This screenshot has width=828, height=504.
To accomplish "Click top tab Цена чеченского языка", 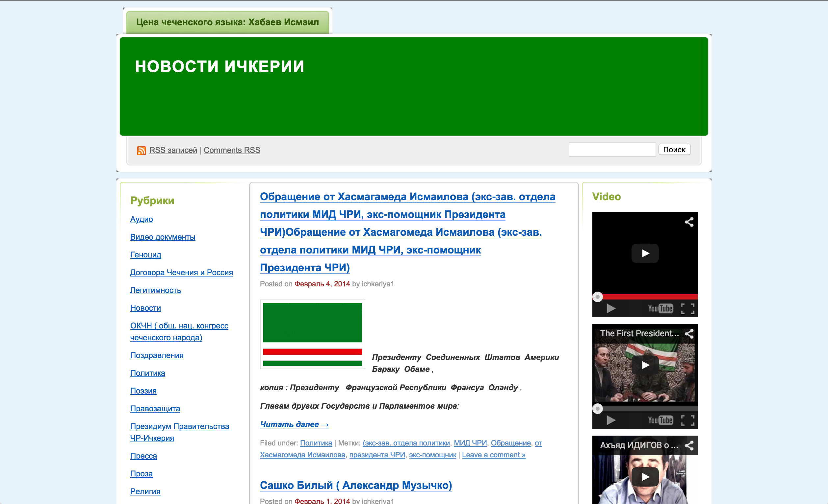I will pos(227,22).
